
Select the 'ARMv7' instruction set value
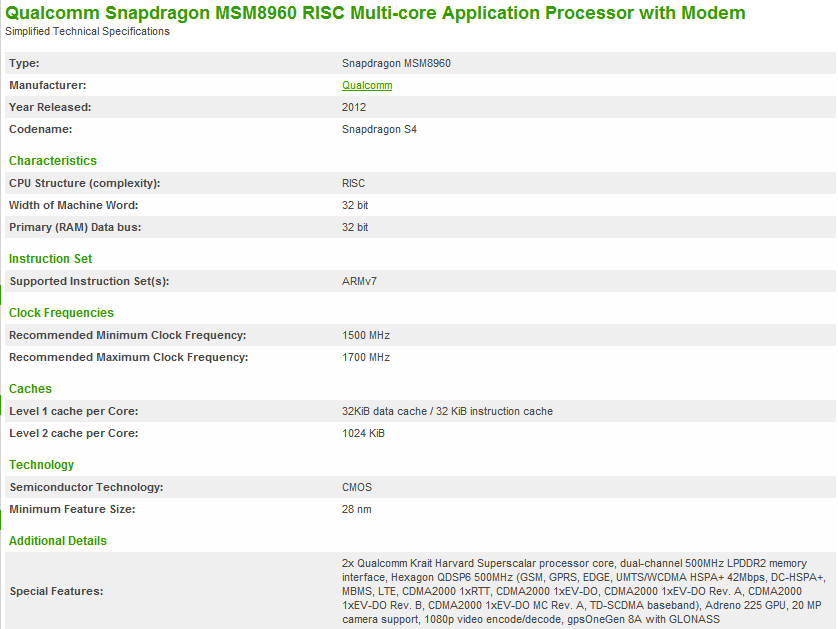point(359,281)
